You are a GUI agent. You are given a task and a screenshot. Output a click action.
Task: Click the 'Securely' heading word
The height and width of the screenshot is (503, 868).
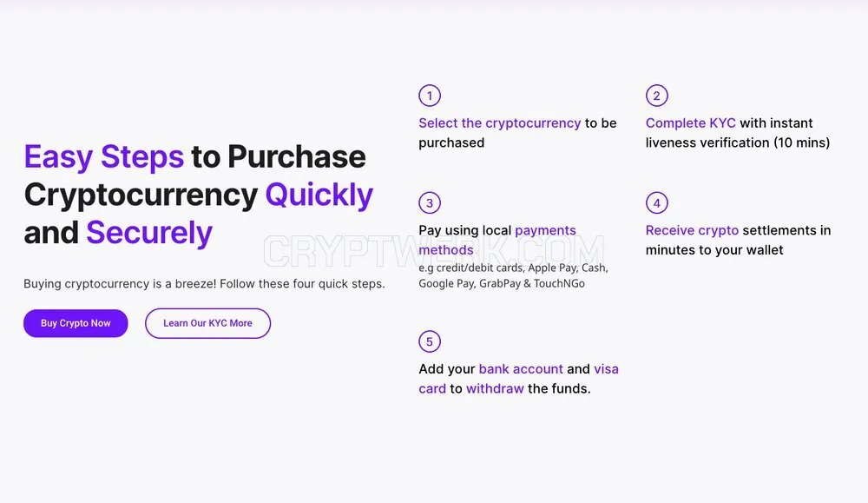point(149,233)
